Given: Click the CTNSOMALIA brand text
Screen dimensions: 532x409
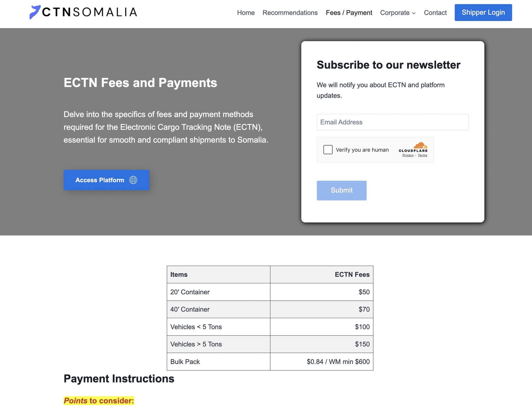Looking at the screenshot, I should click(x=90, y=12).
